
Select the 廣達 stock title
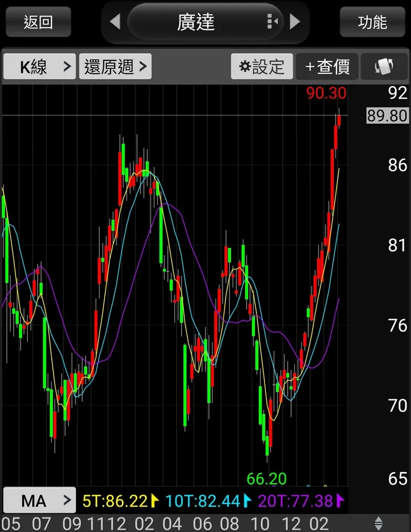(196, 22)
